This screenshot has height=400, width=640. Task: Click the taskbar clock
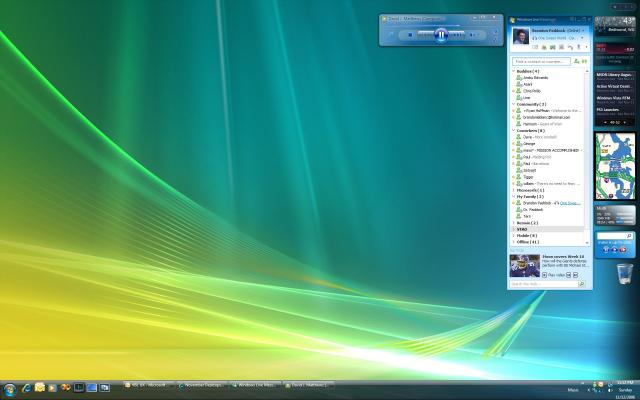click(x=625, y=390)
